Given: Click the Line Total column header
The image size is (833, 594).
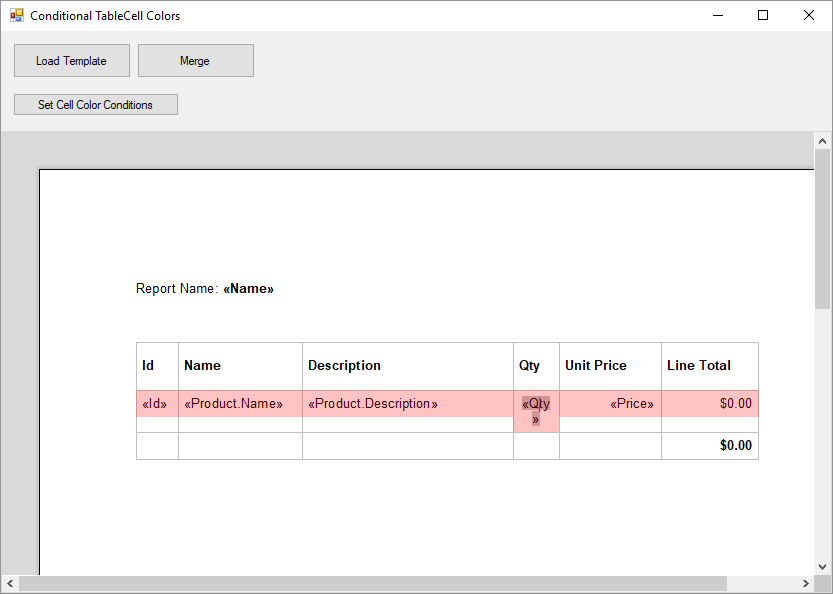Looking at the screenshot, I should [699, 366].
